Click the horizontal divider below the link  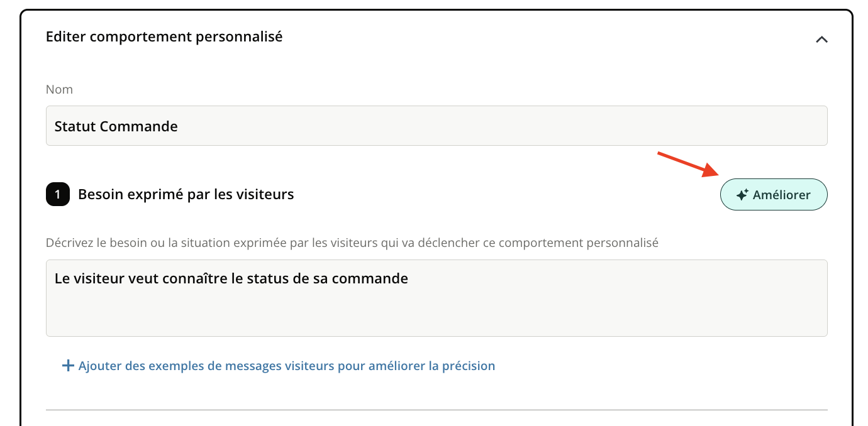tap(437, 410)
